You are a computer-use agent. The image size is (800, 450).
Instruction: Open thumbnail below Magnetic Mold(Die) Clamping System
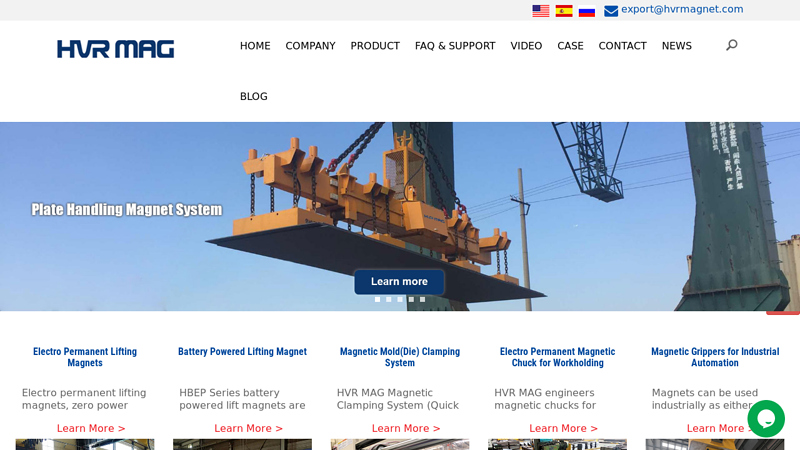point(400,444)
